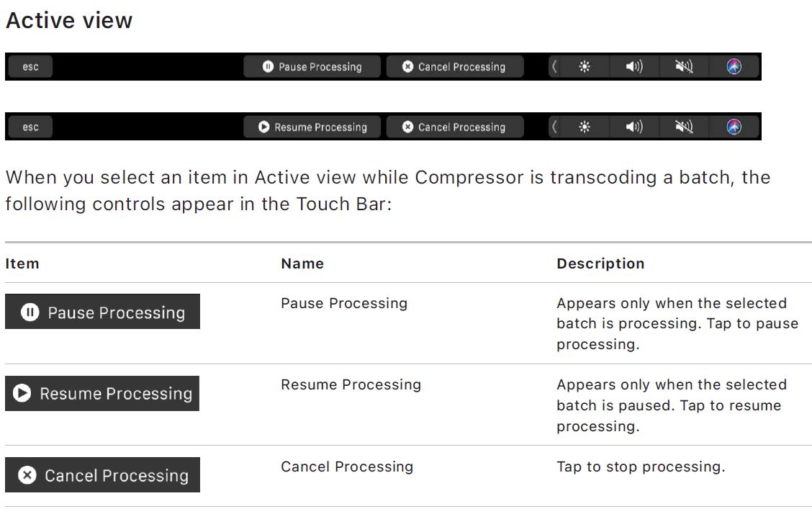Tap the brightness icon in the Pause Processing Touch Bar
The height and width of the screenshot is (514, 812).
[585, 67]
